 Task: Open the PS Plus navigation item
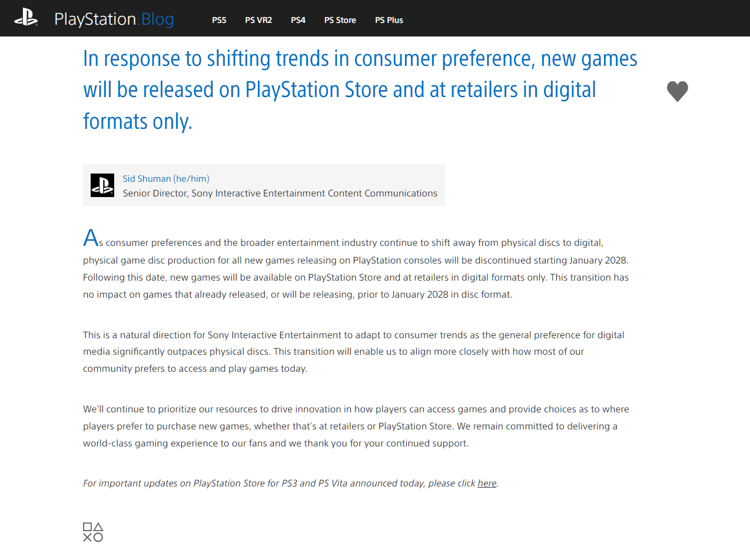(389, 20)
